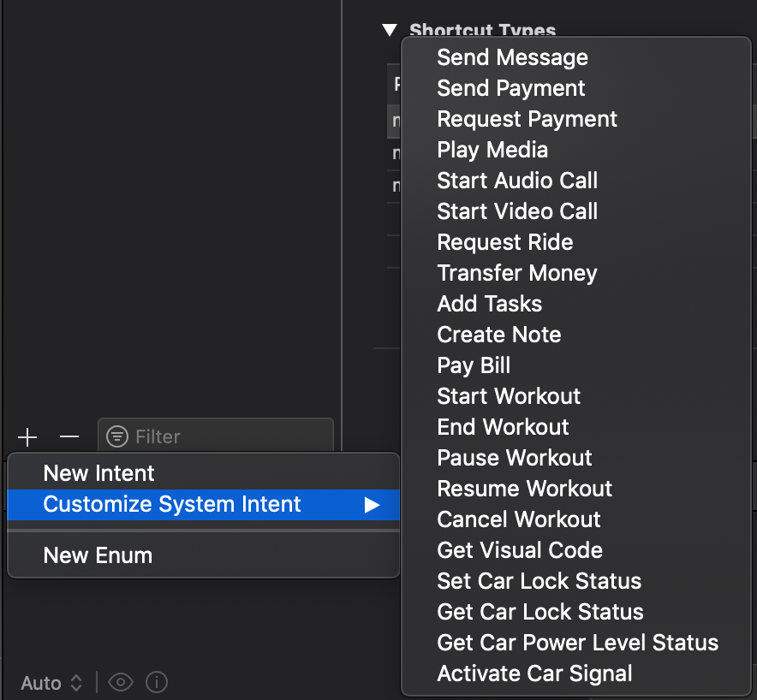The width and height of the screenshot is (757, 700).
Task: Select Send Message system intent
Action: (512, 57)
